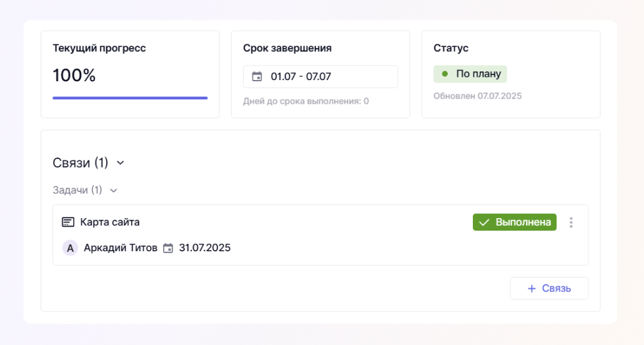Click the date range field 01.07 - 07.07
This screenshot has width=644, height=345.
click(x=320, y=77)
